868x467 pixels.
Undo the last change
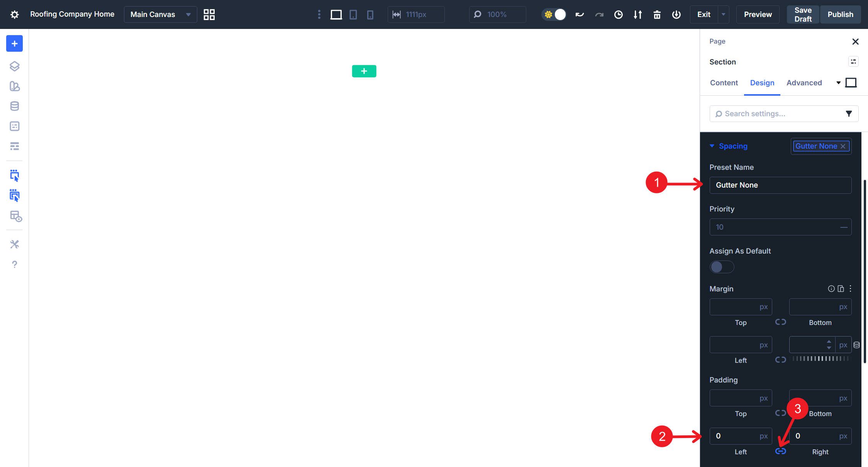tap(579, 14)
